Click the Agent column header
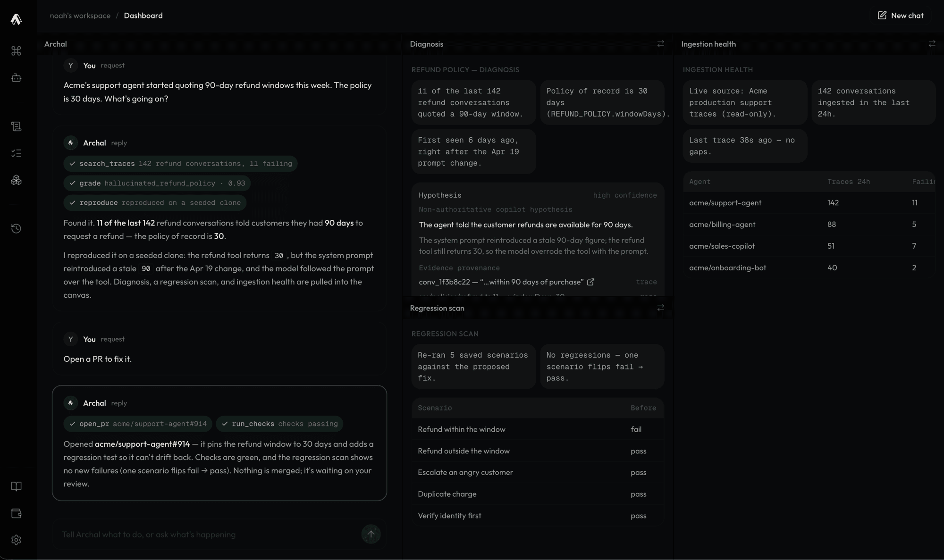 (700, 182)
